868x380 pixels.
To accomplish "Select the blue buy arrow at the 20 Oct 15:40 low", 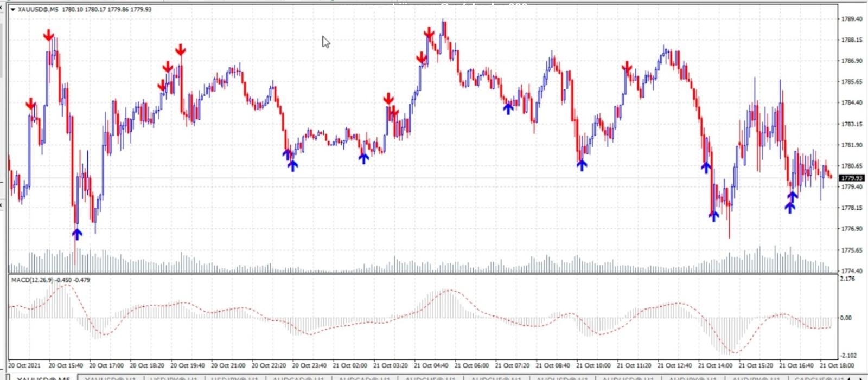I will pyautogui.click(x=77, y=234).
